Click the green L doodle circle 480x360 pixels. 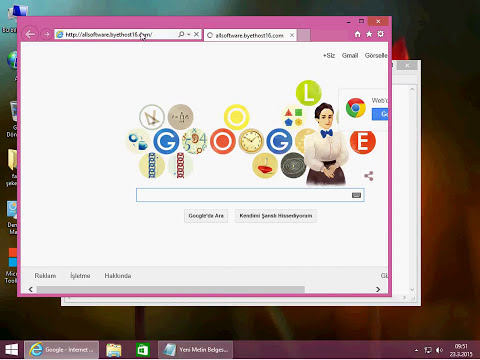tap(309, 93)
